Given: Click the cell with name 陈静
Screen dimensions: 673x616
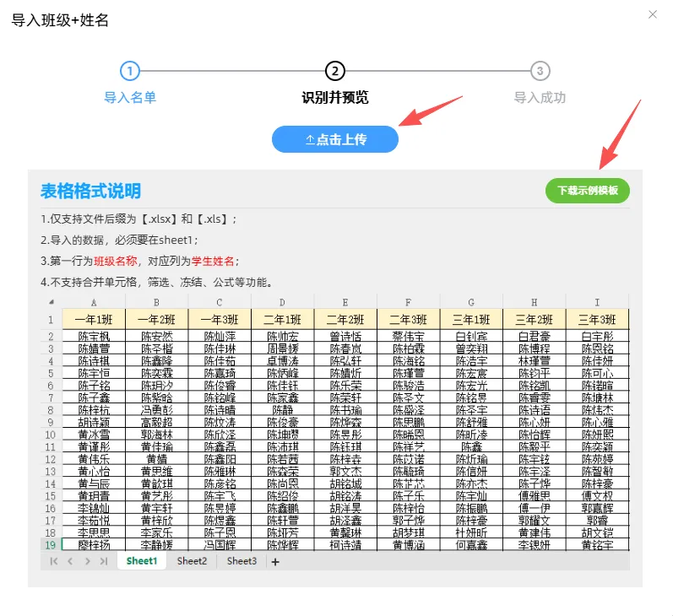Looking at the screenshot, I should [282, 409].
